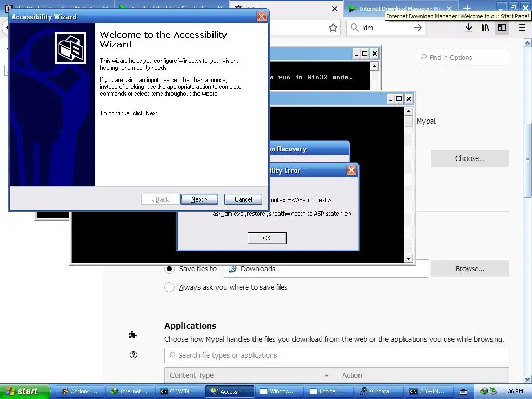Click the Browse... button

[x=470, y=269]
